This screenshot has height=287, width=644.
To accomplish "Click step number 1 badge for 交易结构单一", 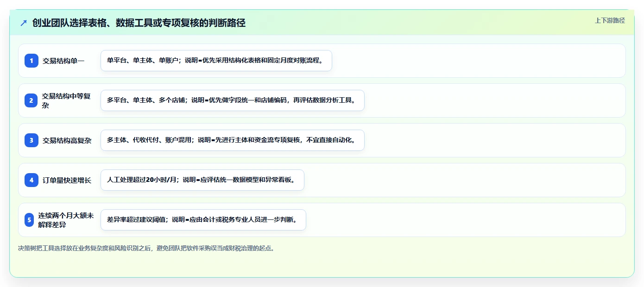I will pos(32,61).
